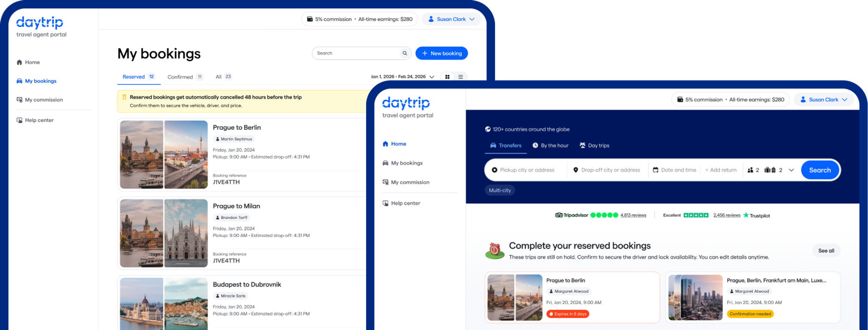
Task: Select the Transfers tab
Action: tap(506, 145)
